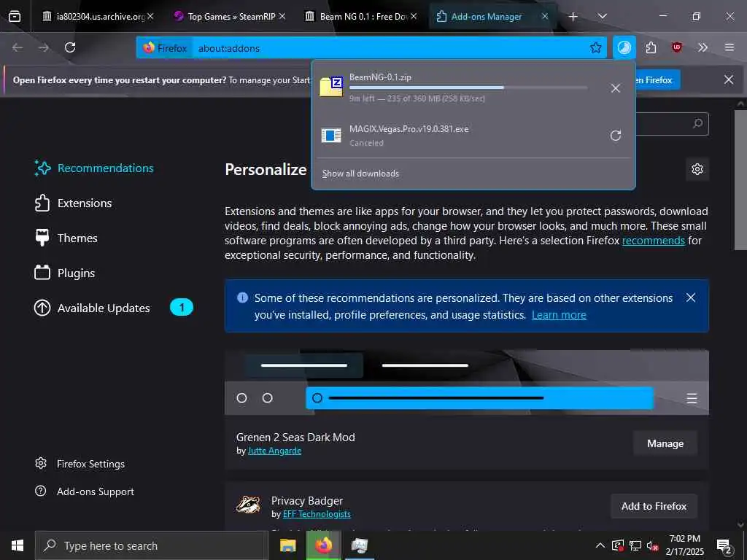Switch to Beam NG 0.1 tab
The image size is (747, 560).
[x=360, y=17]
